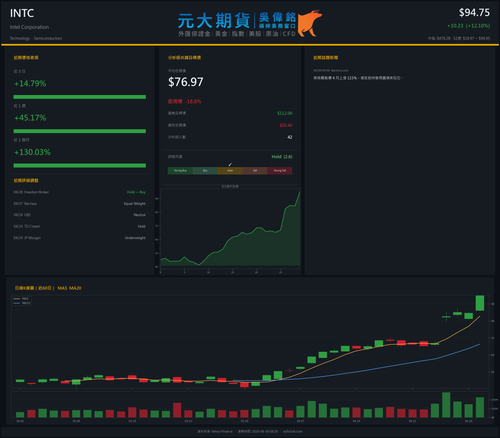Click the checkmark above the Hold segment
This screenshot has width=500, height=438.
(230, 165)
